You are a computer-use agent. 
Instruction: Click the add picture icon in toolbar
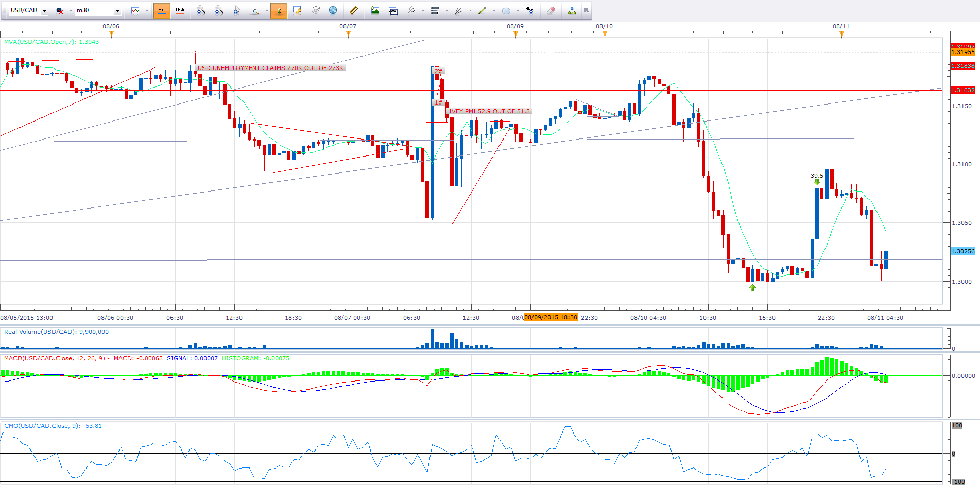375,10
